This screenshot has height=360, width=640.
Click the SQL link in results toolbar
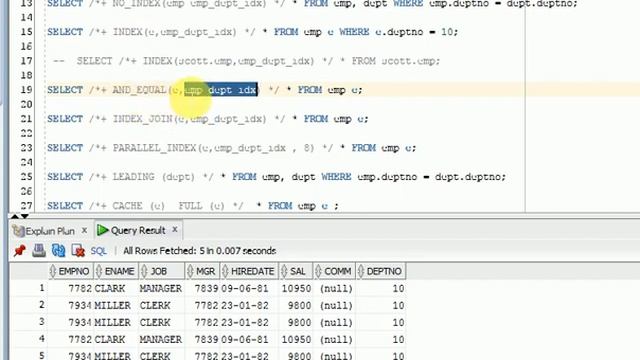coord(98,251)
